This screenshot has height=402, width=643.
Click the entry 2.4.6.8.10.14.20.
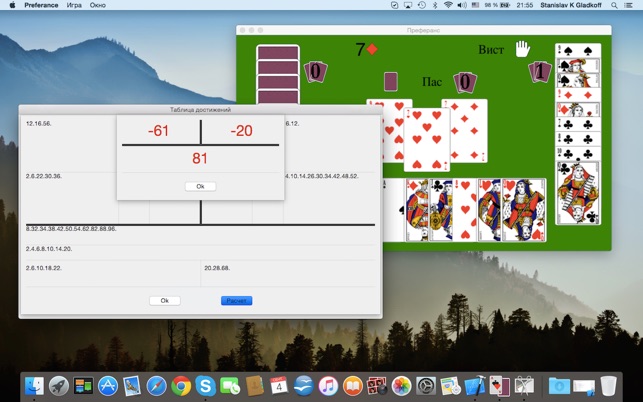(49, 249)
